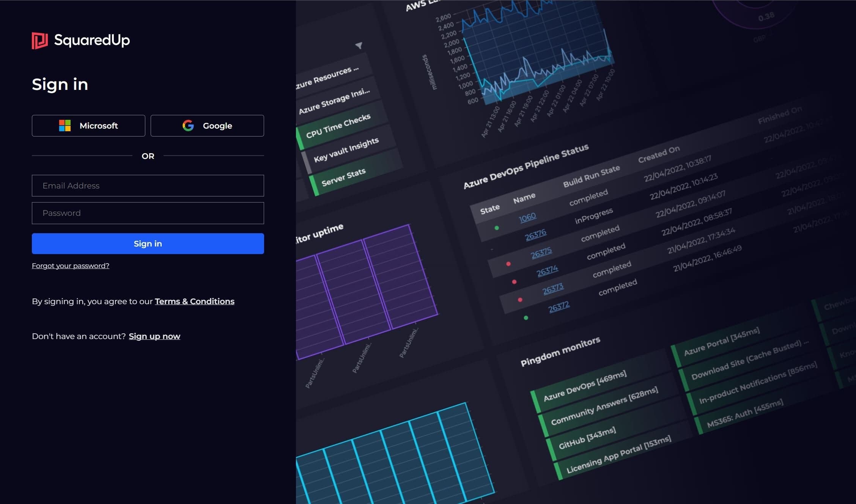
Task: Click the Google logo on the sign-in button
Action: click(189, 126)
